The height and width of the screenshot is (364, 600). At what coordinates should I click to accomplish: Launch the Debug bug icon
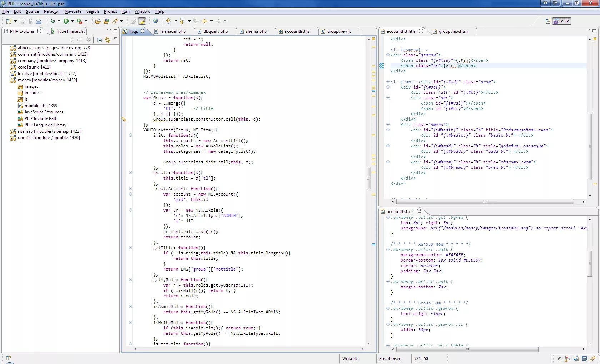click(x=52, y=21)
